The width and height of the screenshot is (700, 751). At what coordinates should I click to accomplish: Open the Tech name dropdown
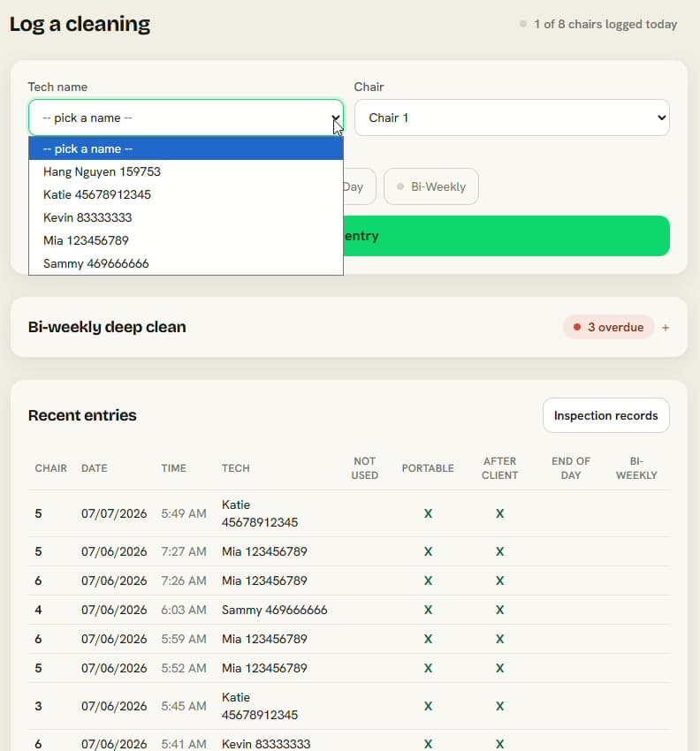(186, 118)
